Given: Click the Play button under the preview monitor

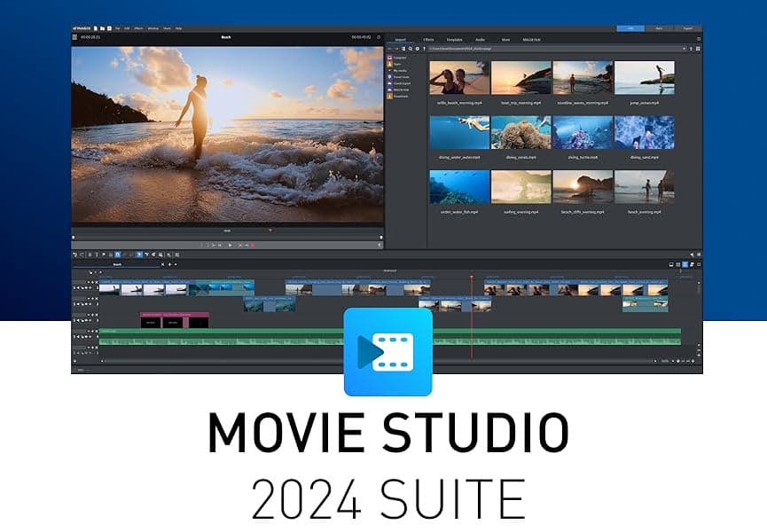Looking at the screenshot, I should point(230,245).
